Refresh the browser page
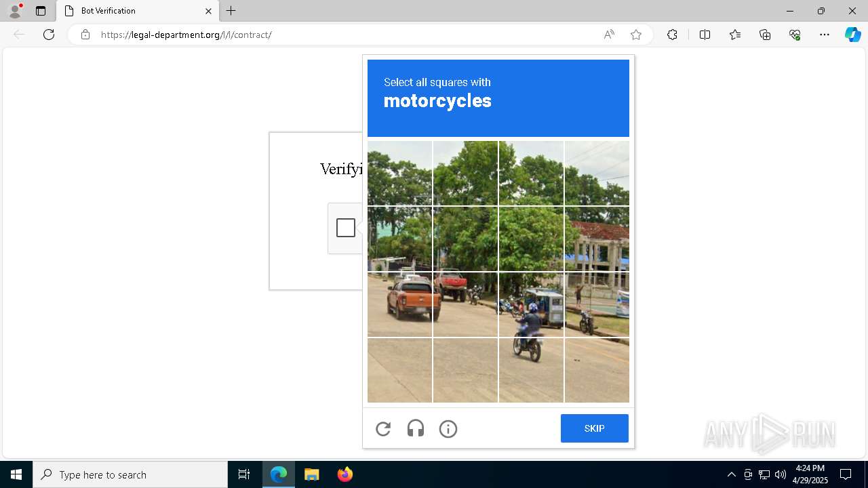 click(49, 35)
